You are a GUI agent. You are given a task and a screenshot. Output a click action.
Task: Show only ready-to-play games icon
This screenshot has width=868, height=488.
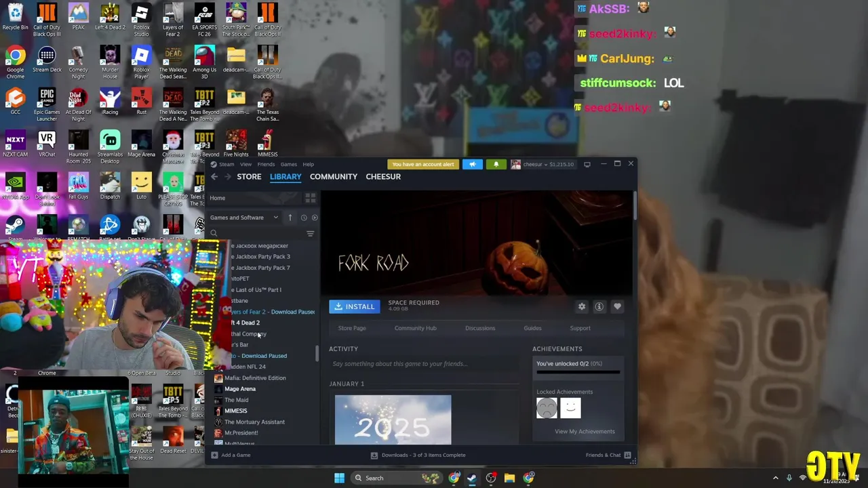(x=314, y=218)
